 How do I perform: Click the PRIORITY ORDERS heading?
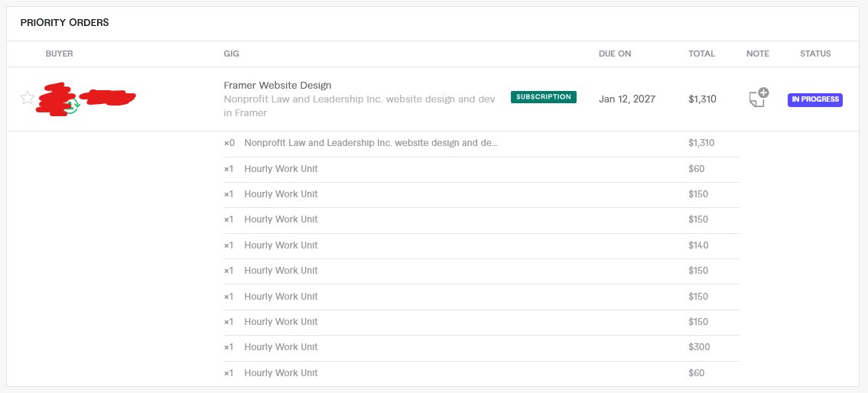[x=64, y=23]
